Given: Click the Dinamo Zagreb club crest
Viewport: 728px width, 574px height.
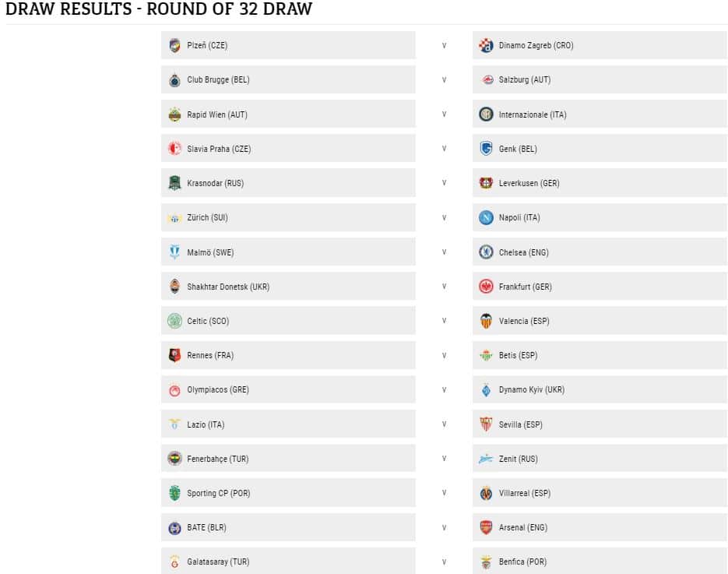Looking at the screenshot, I should [x=486, y=45].
